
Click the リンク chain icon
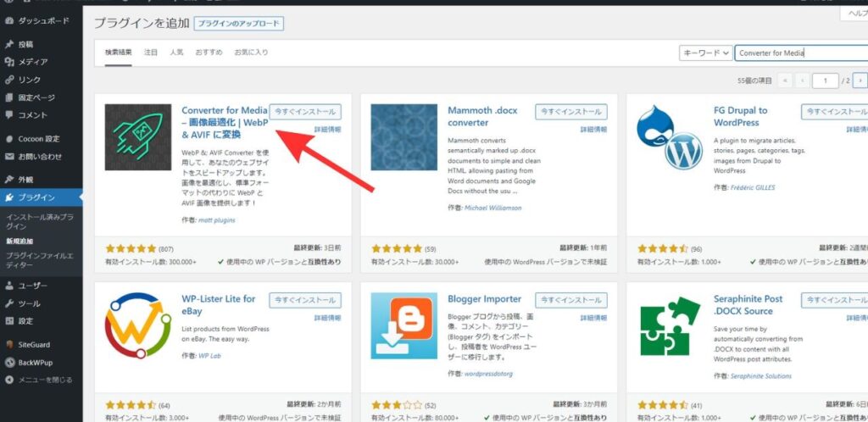coord(8,80)
